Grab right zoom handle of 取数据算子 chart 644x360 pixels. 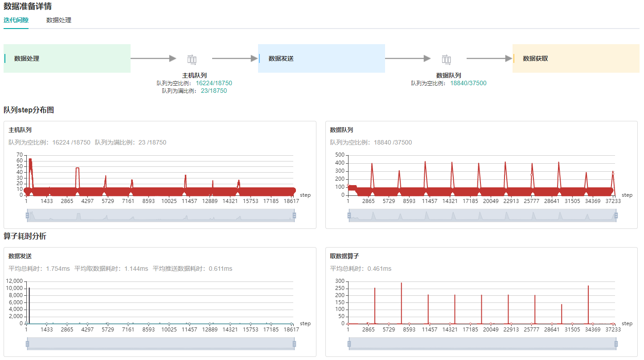coord(616,344)
